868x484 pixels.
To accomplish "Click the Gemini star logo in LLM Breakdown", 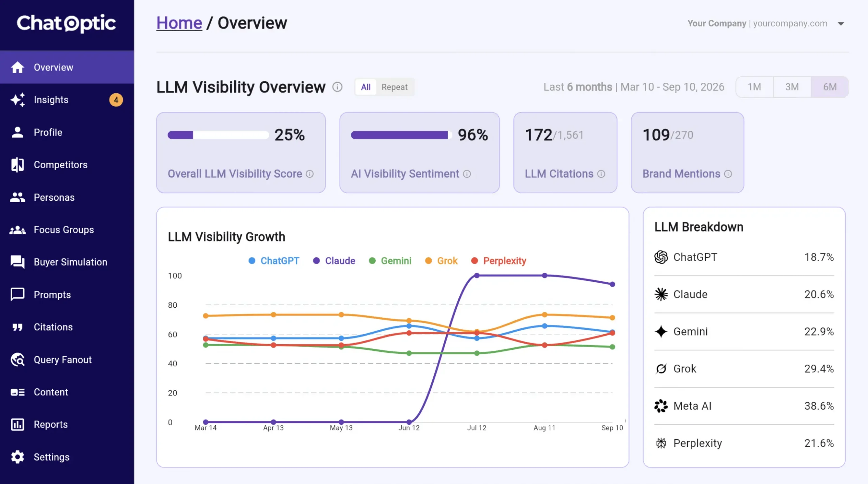I will pyautogui.click(x=661, y=331).
